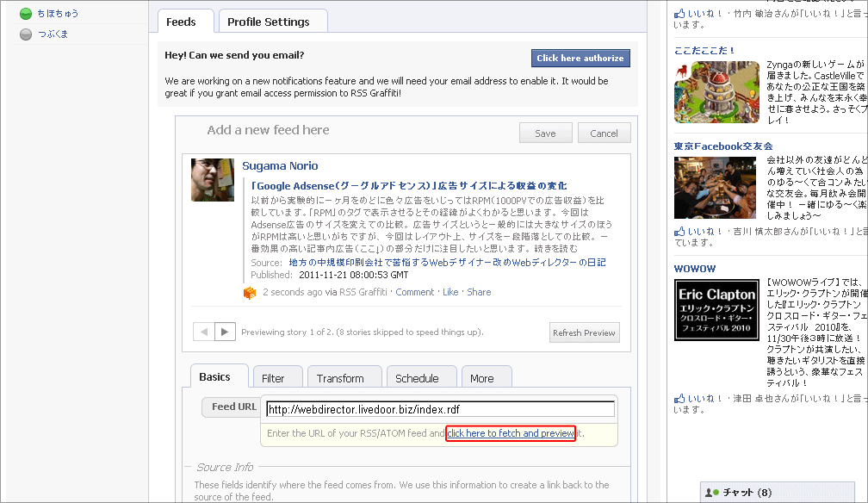868x503 pixels.
Task: Click the green online status icon for ちほちゅう
Action: [x=26, y=14]
